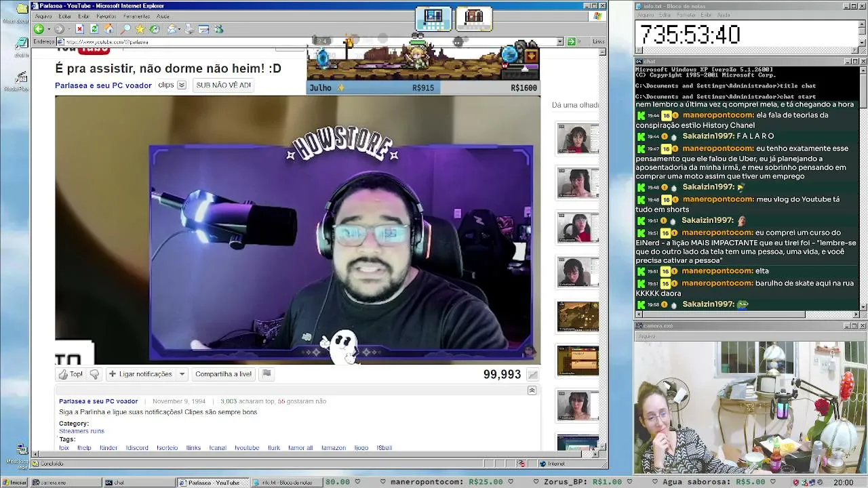The height and width of the screenshot is (488, 868).
Task: Go to the Home page icon
Action: tap(108, 29)
